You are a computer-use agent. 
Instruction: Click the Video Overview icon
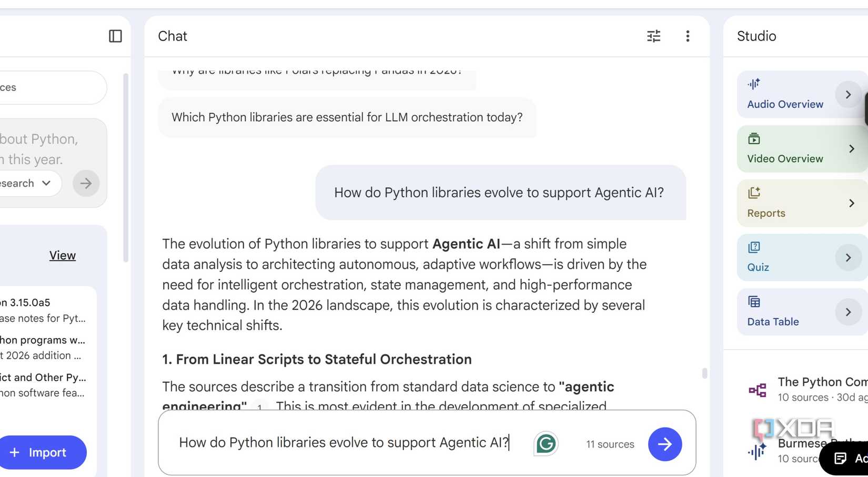point(754,138)
